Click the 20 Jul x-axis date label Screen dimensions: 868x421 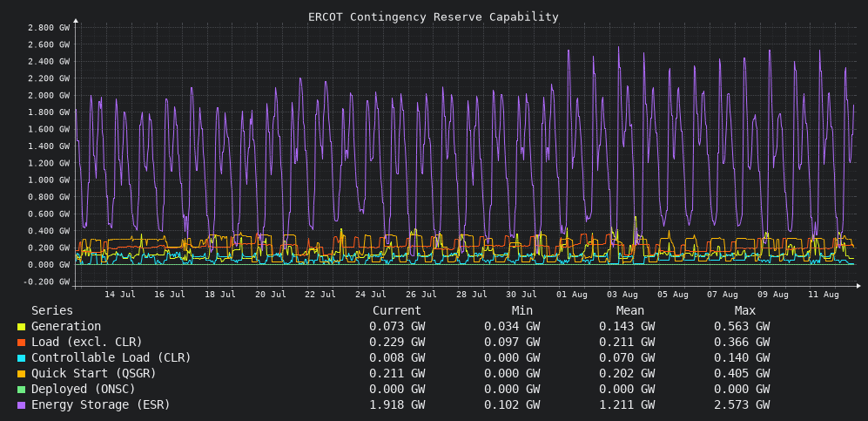(270, 295)
